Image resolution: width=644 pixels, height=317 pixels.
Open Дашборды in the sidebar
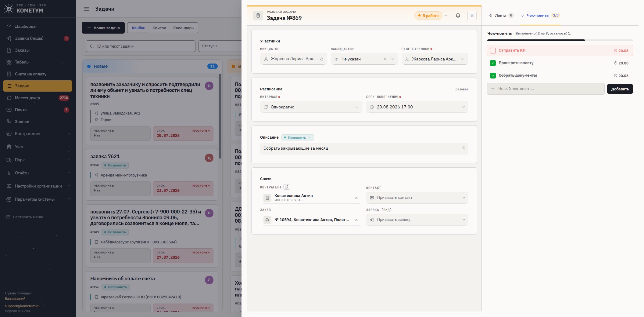[38, 26]
